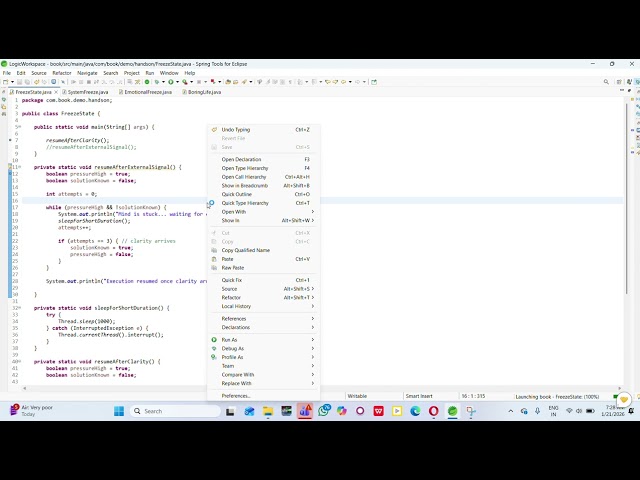Click the Undo Typing icon in context menu
Viewport: 640px width, 480px height.
[213, 130]
